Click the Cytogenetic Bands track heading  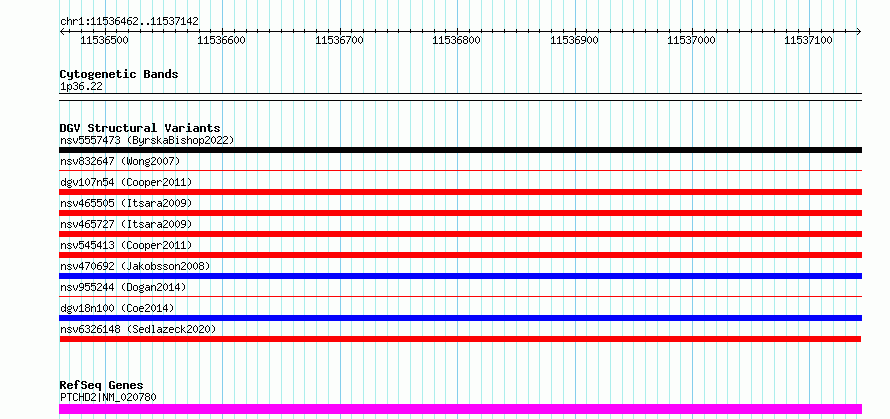click(119, 74)
